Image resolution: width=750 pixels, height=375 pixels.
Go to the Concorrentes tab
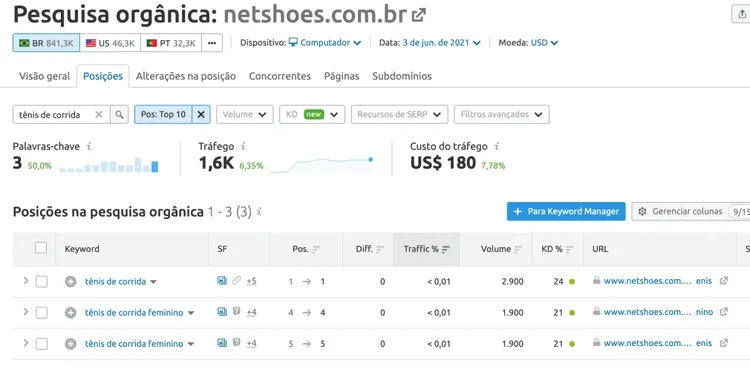[x=280, y=76]
